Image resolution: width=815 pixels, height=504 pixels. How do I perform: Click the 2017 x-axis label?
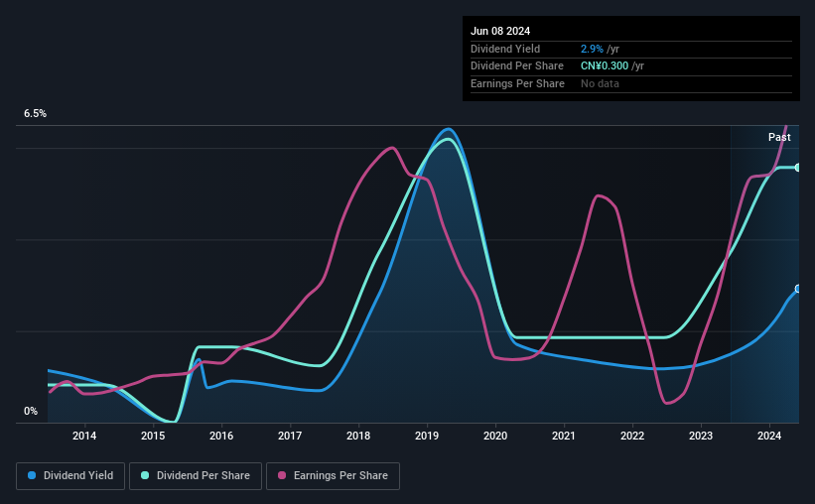(x=290, y=436)
